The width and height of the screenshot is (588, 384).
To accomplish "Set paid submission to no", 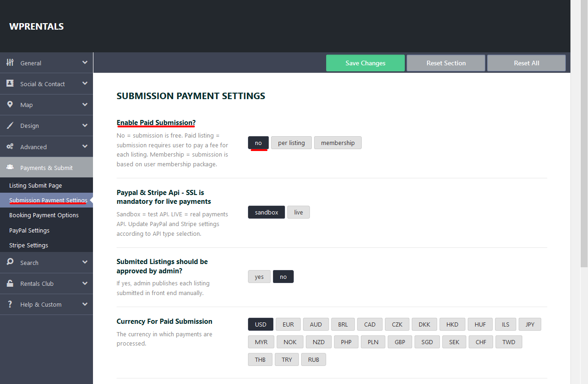I will pyautogui.click(x=258, y=143).
